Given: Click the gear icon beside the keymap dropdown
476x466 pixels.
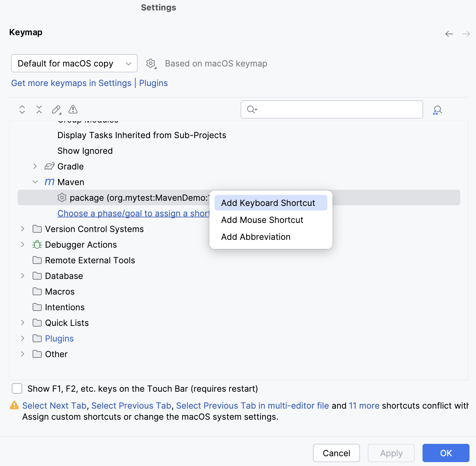Looking at the screenshot, I should coord(151,63).
